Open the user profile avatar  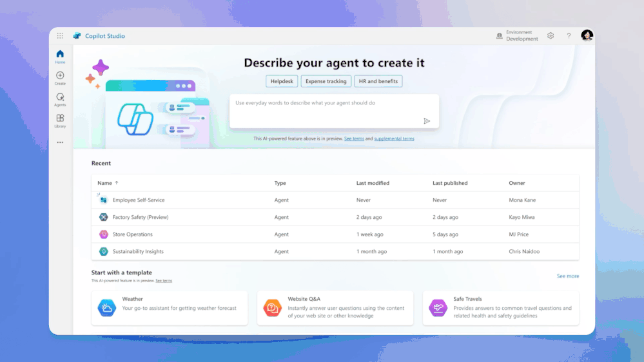[587, 35]
